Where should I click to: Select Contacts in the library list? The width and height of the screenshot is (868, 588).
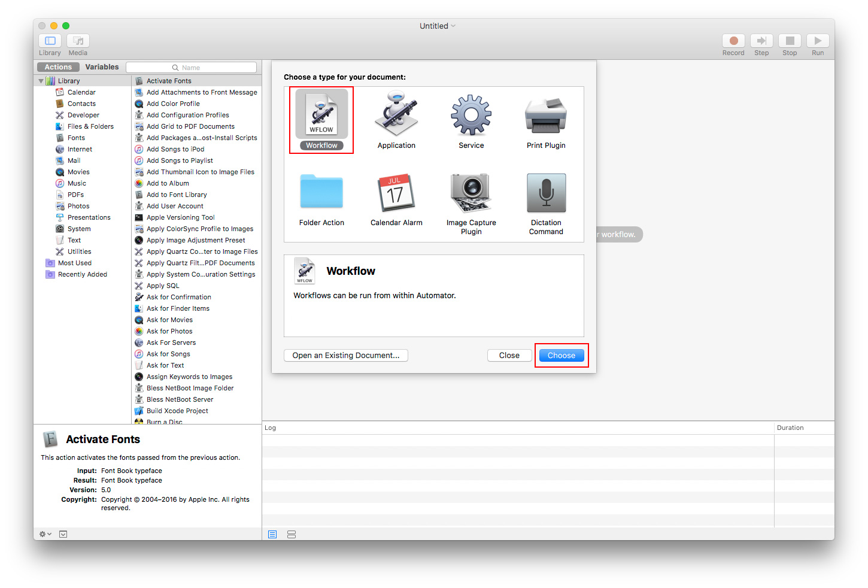(82, 104)
